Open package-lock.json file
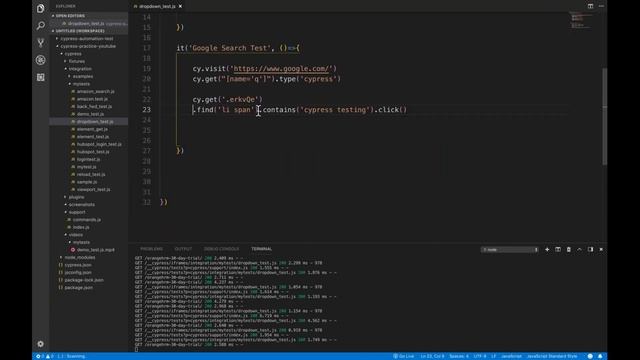 tap(84, 280)
